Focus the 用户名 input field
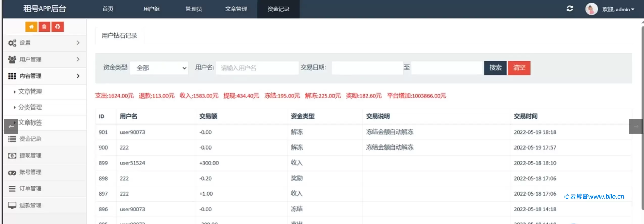Viewport: 644px width, 224px height. coord(257,68)
